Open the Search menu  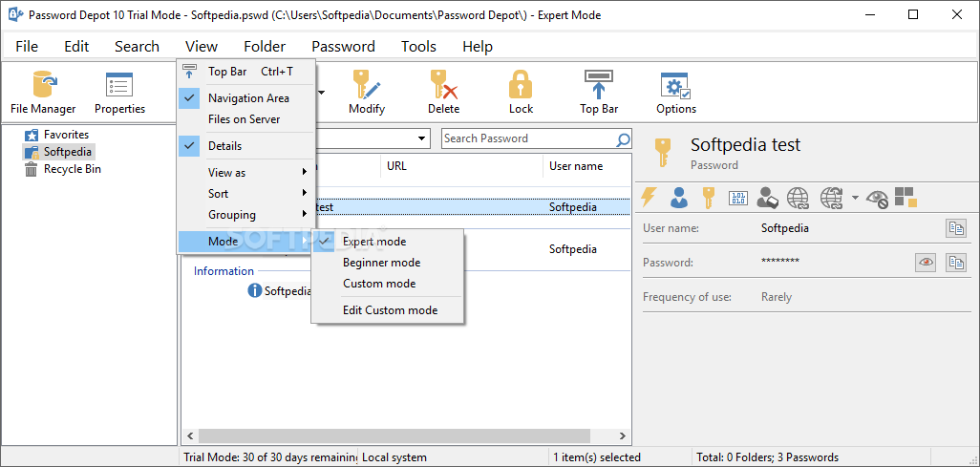click(137, 46)
